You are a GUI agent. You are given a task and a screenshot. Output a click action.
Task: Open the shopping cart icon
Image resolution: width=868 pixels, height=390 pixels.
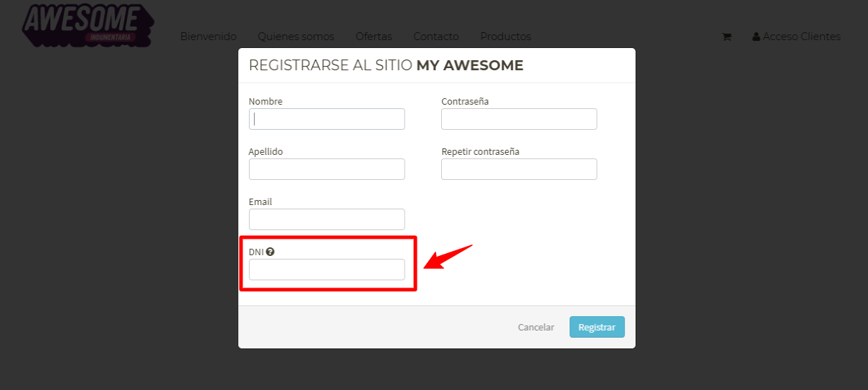point(726,37)
